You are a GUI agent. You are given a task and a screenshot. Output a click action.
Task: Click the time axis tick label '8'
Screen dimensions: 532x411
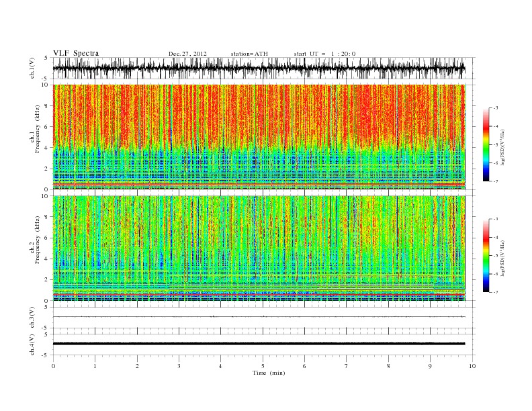pyautogui.click(x=388, y=366)
